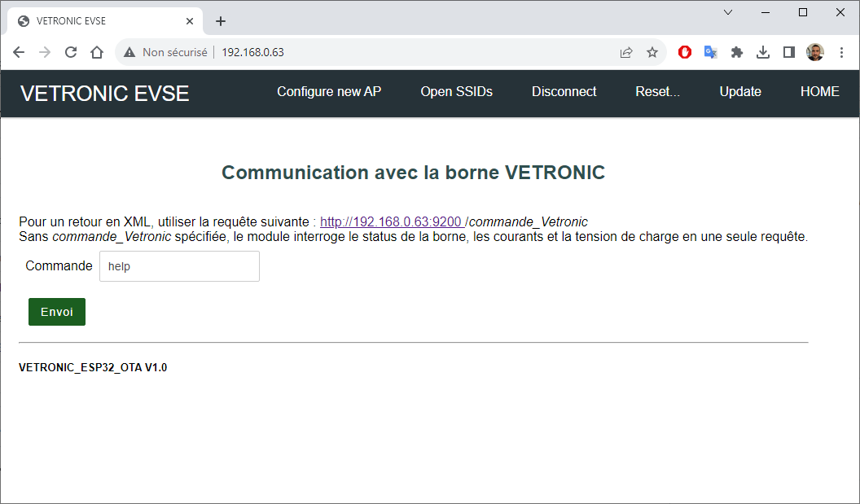Share this page via share icon
860x504 pixels.
click(x=625, y=52)
